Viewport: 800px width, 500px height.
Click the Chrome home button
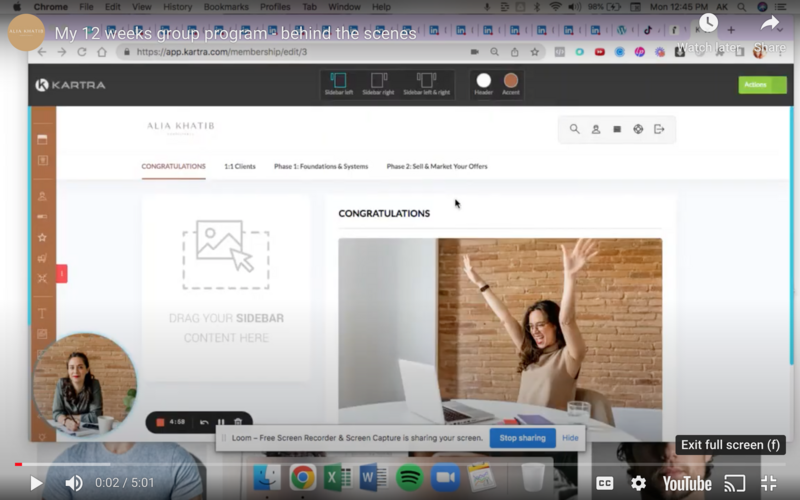pos(102,52)
